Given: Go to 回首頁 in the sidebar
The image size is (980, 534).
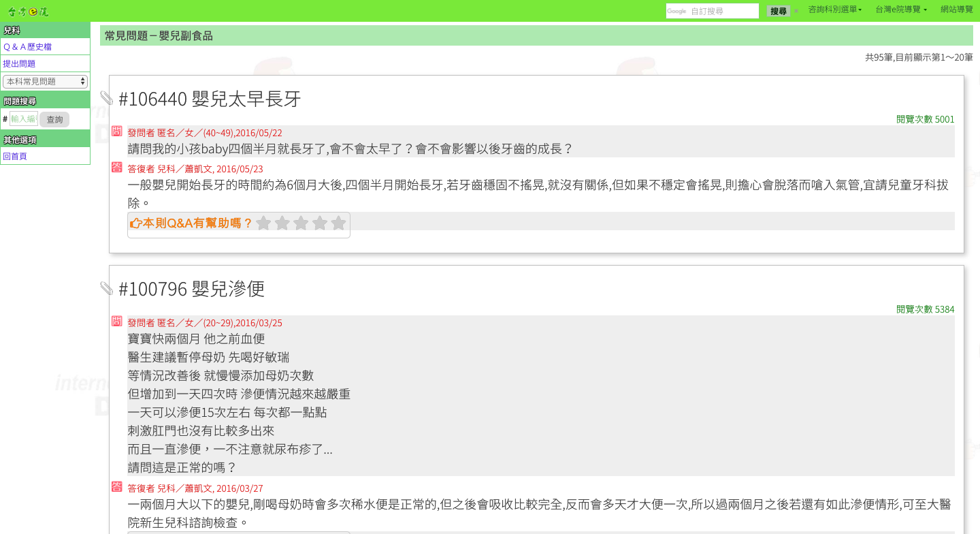Looking at the screenshot, I should [15, 157].
